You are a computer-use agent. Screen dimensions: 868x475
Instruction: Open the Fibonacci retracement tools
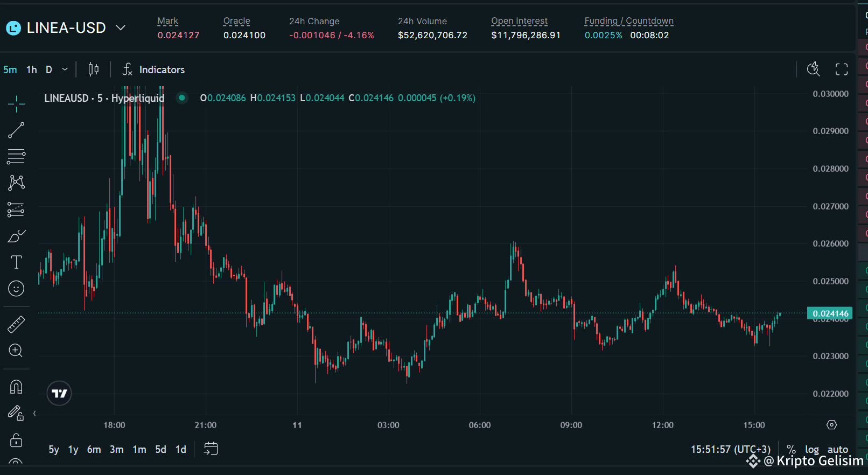[x=16, y=156]
